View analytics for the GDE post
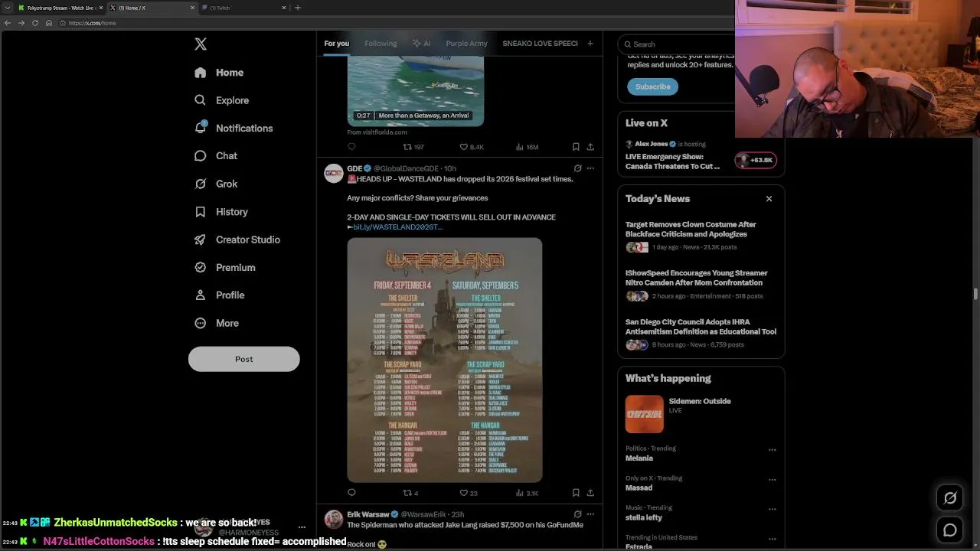 527,493
